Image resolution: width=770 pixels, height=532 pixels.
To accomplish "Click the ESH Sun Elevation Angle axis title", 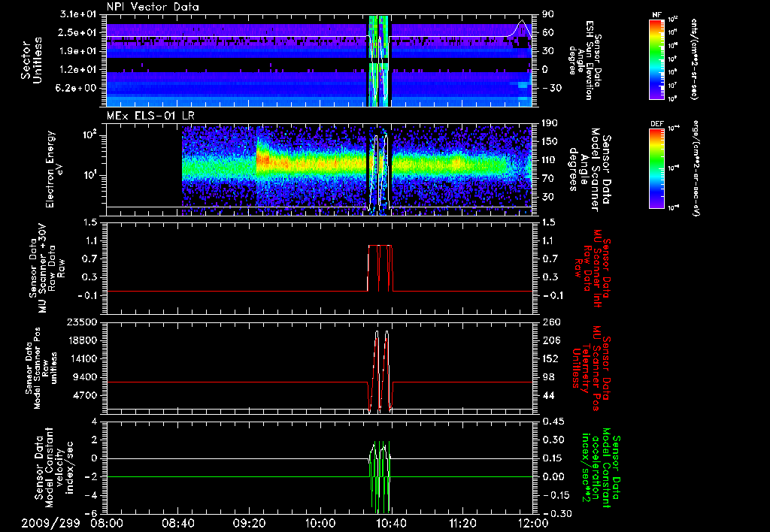I will (x=586, y=60).
